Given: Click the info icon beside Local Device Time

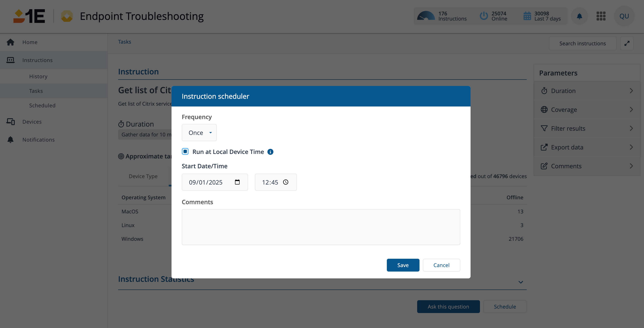Looking at the screenshot, I should point(270,152).
